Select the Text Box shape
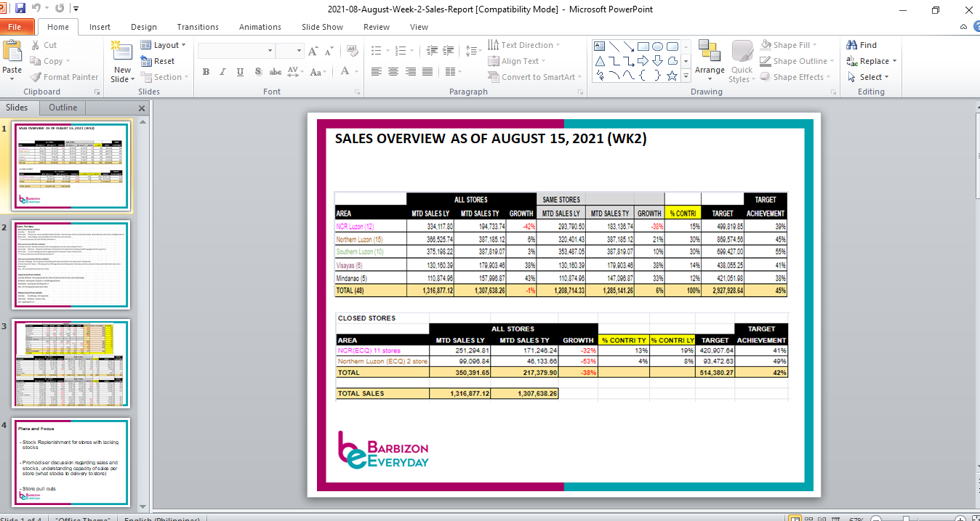980x521 pixels. pos(601,47)
